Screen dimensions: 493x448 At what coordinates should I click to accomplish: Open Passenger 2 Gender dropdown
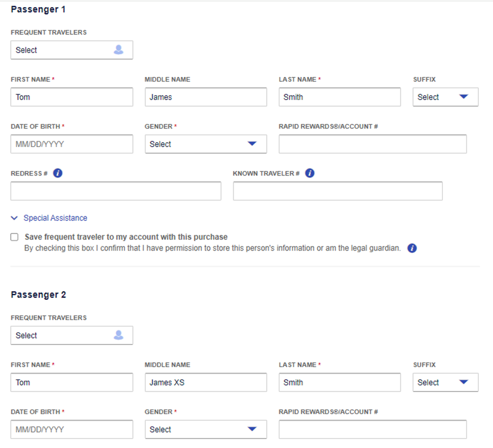coord(205,429)
